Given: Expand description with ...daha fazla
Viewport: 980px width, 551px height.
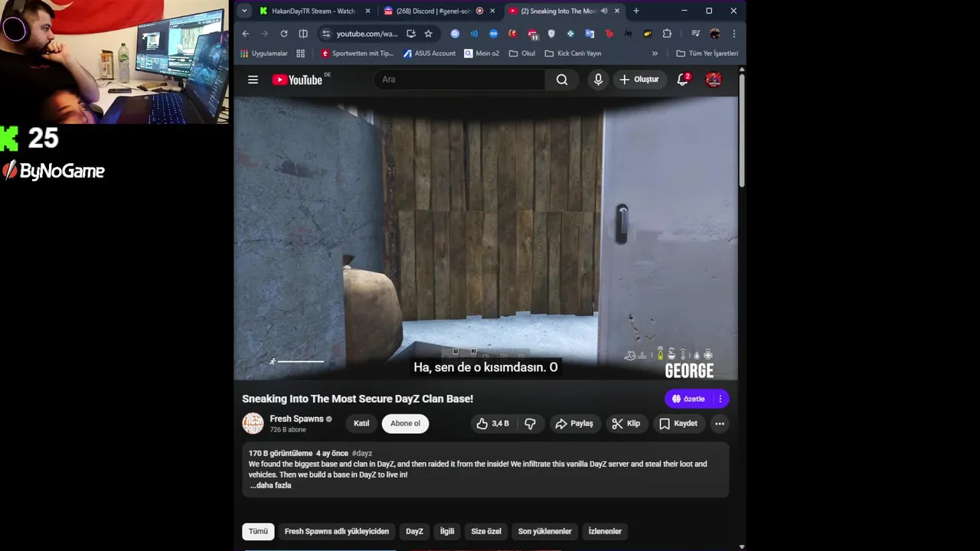Looking at the screenshot, I should tap(270, 485).
